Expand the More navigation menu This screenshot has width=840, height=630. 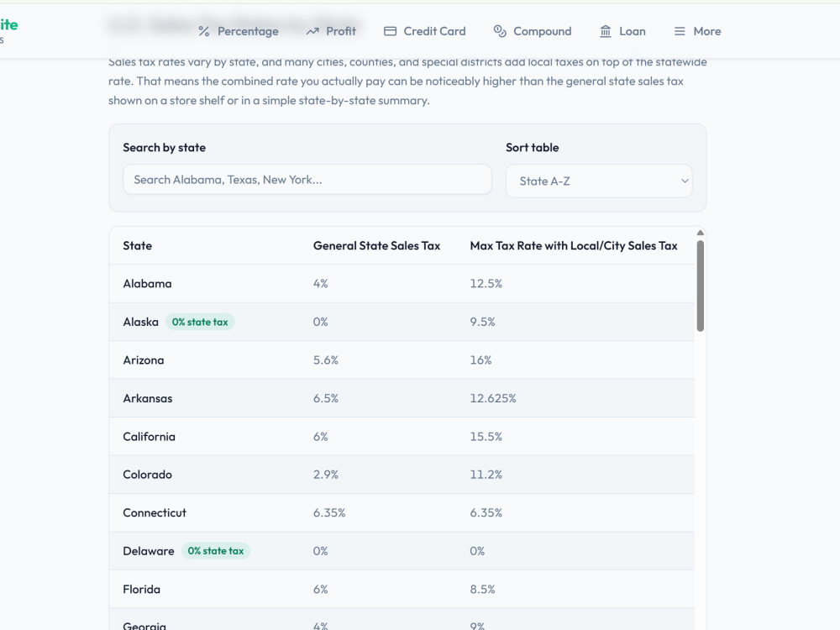pyautogui.click(x=697, y=32)
